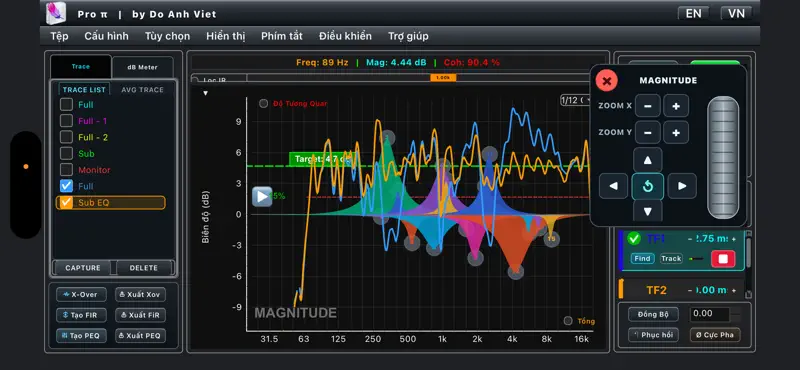Increase TF2 delay with its plus sign
Image resolution: width=800 pixels, height=370 pixels.
(x=734, y=290)
